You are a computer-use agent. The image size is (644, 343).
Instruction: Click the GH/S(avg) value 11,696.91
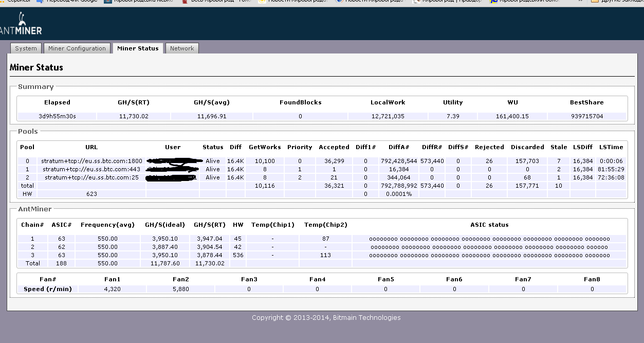tap(211, 116)
